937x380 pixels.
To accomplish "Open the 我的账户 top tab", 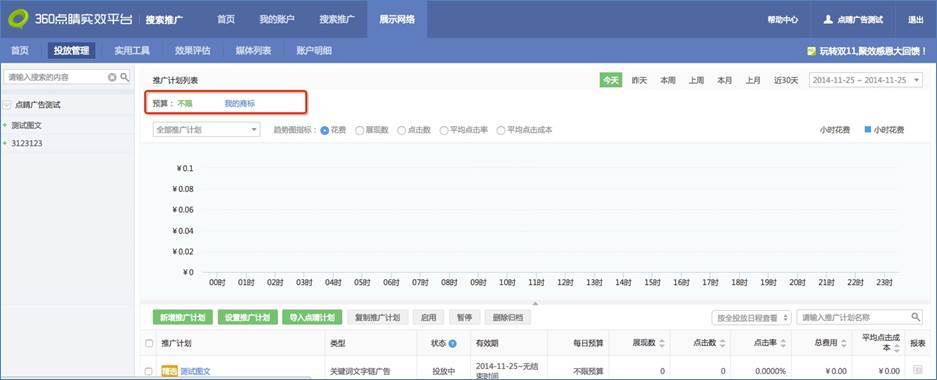I will [277, 19].
